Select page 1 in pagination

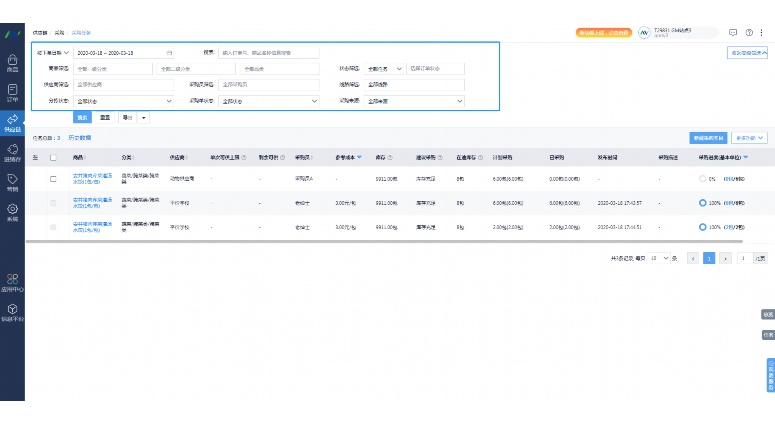coord(709,258)
